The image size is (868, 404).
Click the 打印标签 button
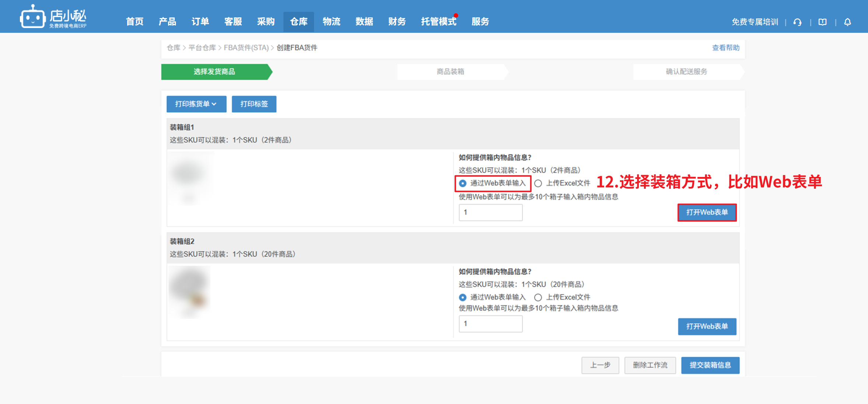tap(254, 104)
